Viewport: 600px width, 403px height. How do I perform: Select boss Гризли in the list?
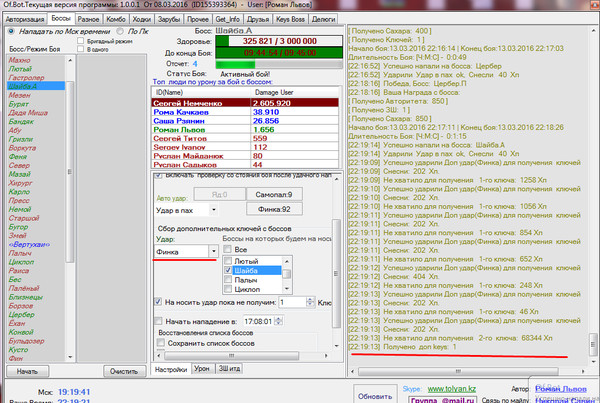click(x=21, y=139)
